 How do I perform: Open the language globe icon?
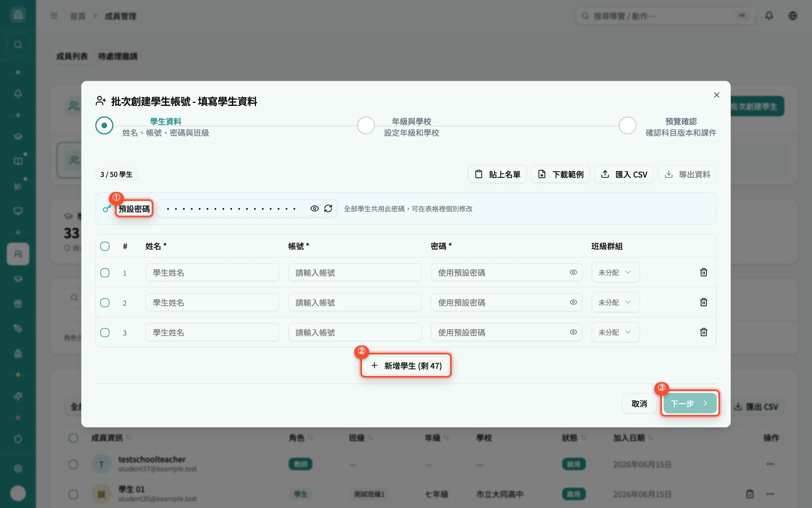tap(793, 16)
